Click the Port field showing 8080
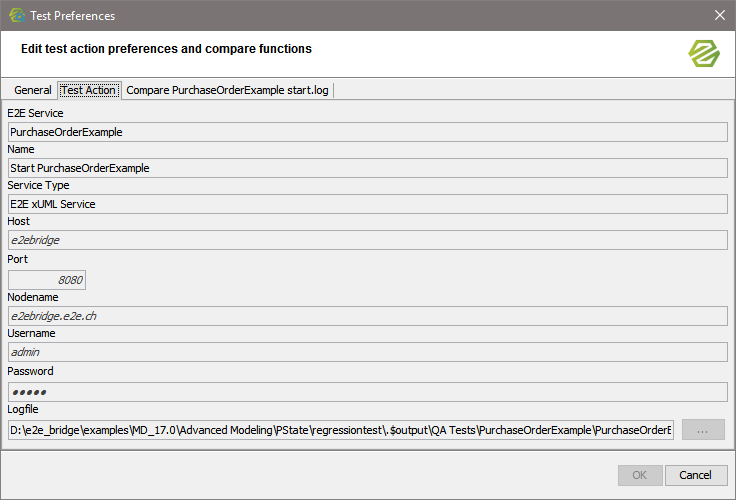Viewport: 736px width, 500px height. point(47,280)
